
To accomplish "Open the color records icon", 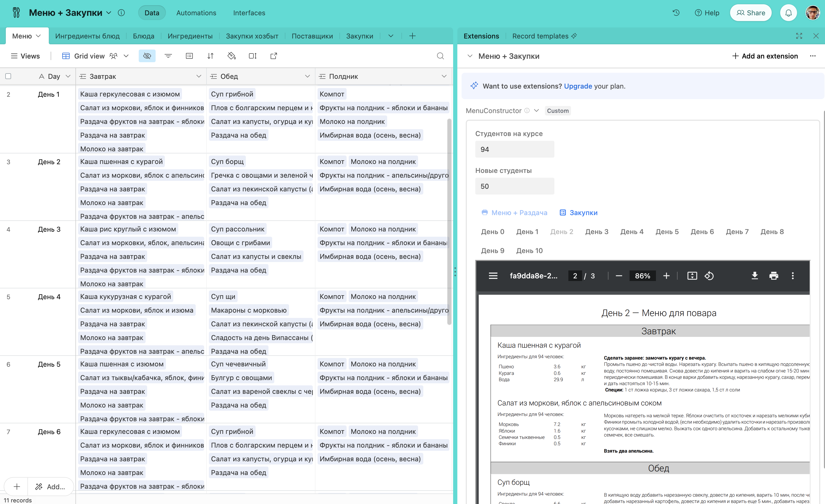I will tap(232, 56).
